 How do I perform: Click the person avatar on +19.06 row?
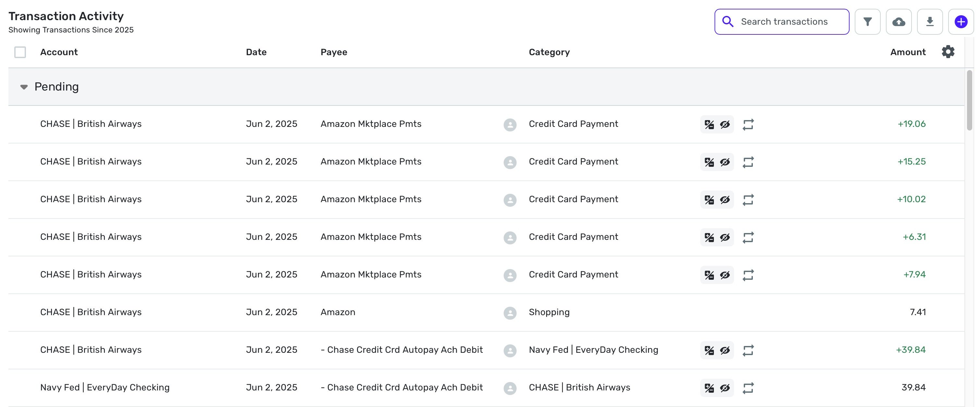510,125
